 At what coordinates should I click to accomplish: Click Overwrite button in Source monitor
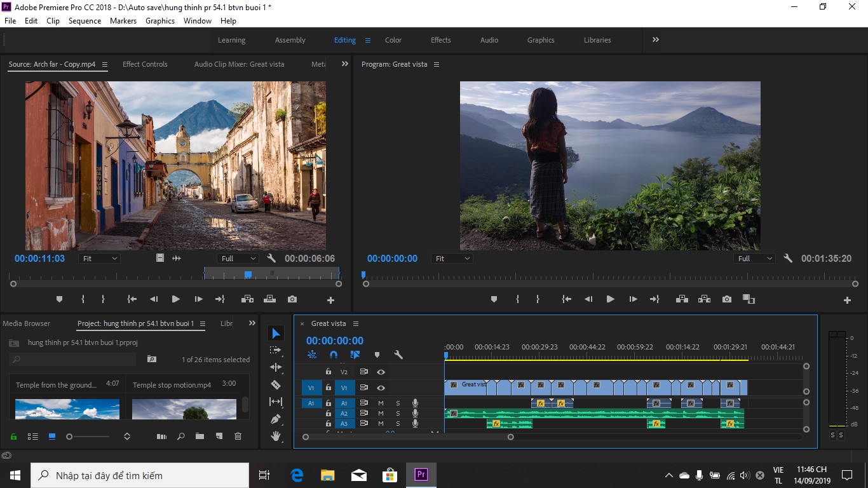click(269, 299)
